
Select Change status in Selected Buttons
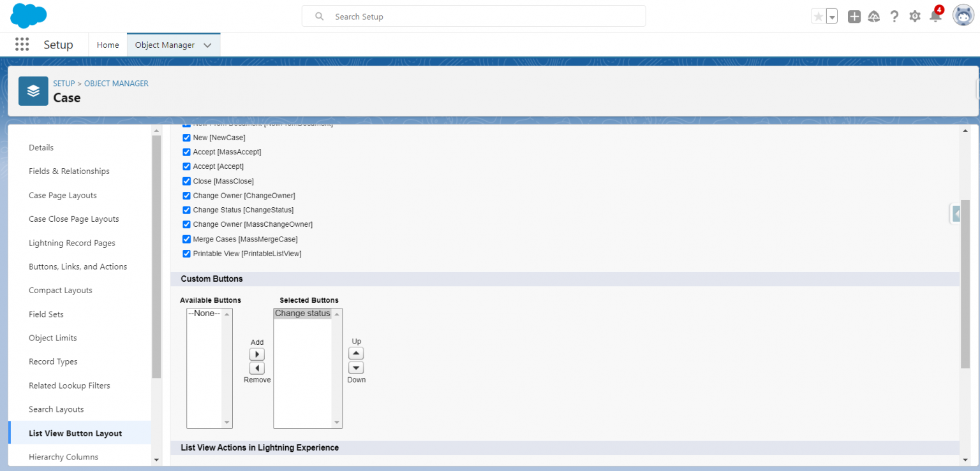302,313
